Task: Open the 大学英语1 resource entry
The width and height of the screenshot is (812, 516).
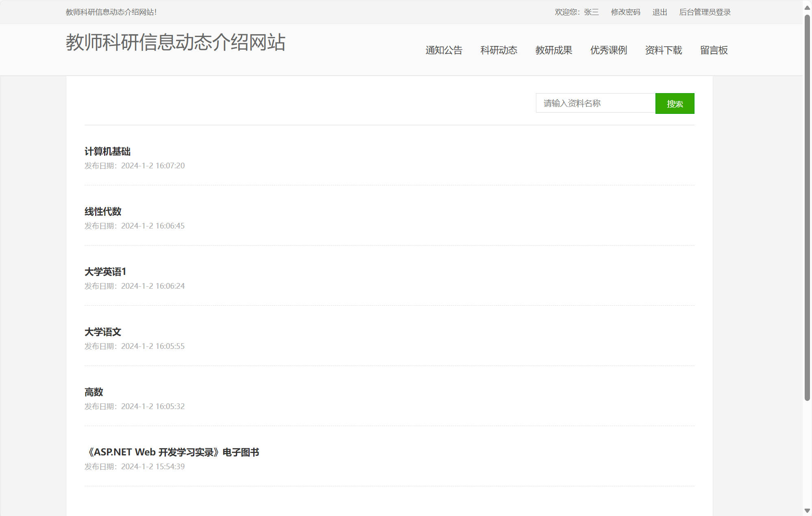Action: pos(105,272)
